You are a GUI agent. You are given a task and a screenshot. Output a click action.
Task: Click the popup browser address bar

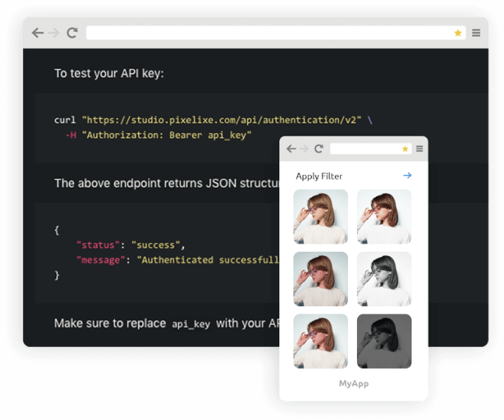364,149
